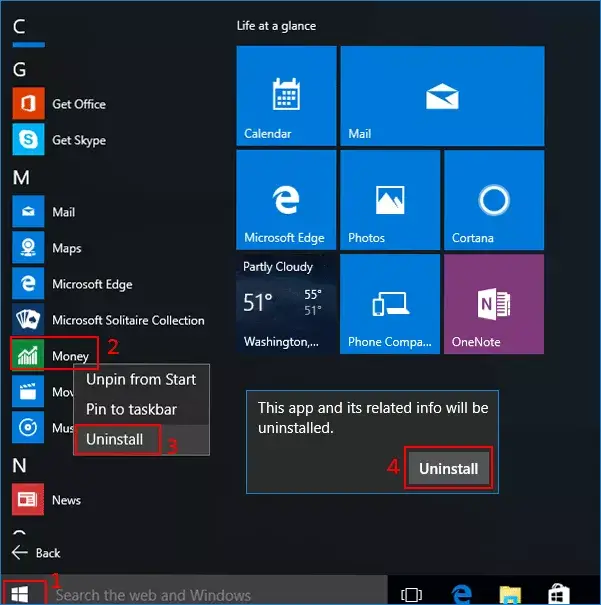601x605 pixels.
Task: Open the Music app disc icon
Action: [x=28, y=428]
